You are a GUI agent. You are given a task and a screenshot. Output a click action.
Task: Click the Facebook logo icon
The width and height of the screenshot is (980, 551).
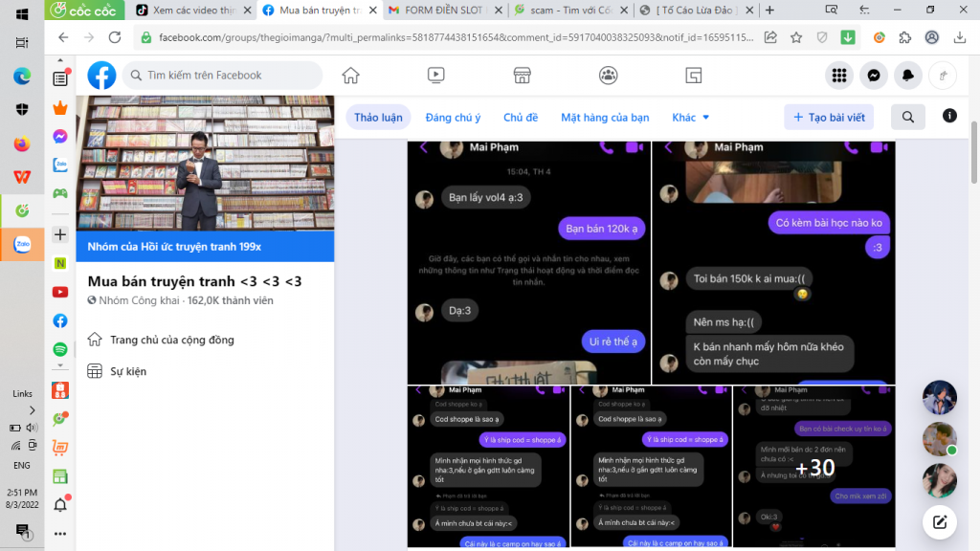(x=101, y=76)
